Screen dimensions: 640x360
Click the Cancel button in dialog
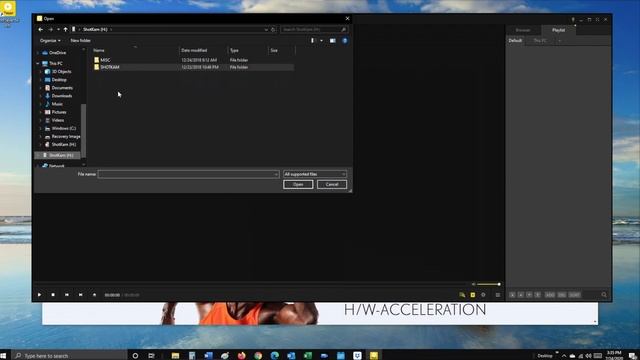point(332,184)
